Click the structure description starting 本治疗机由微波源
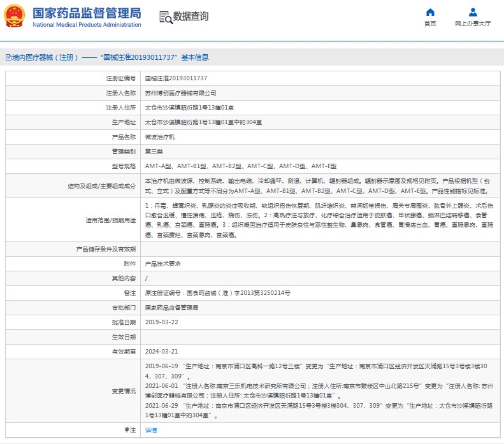The image size is (504, 444). tap(317, 186)
